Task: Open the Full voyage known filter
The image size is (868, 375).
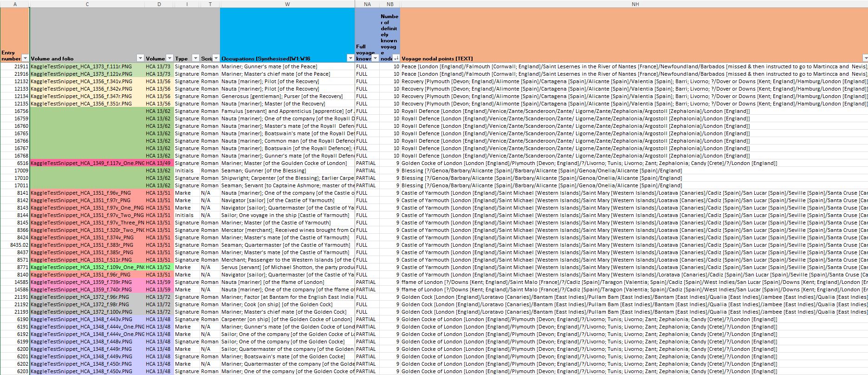Action: pyautogui.click(x=375, y=59)
